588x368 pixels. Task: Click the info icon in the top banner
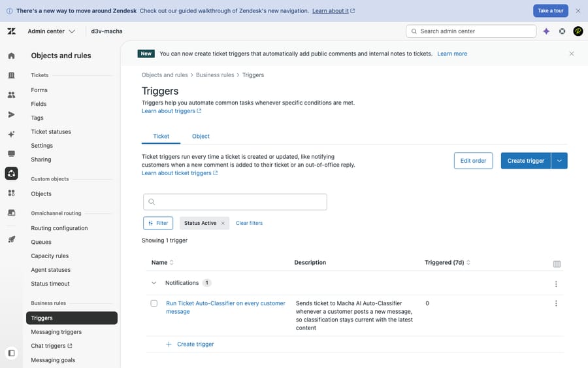(10, 11)
